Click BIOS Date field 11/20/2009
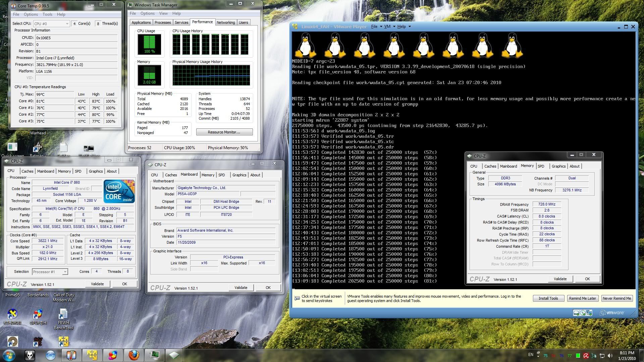Viewport: 644px width, 362px height. point(226,242)
